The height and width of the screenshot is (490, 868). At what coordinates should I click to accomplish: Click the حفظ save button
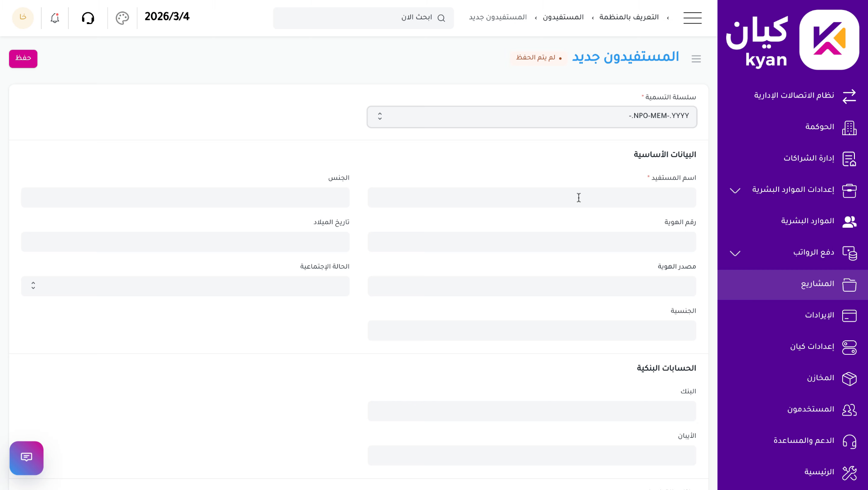23,59
